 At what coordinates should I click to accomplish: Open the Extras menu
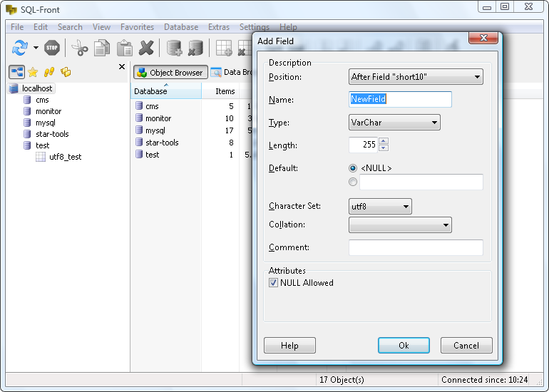click(219, 27)
